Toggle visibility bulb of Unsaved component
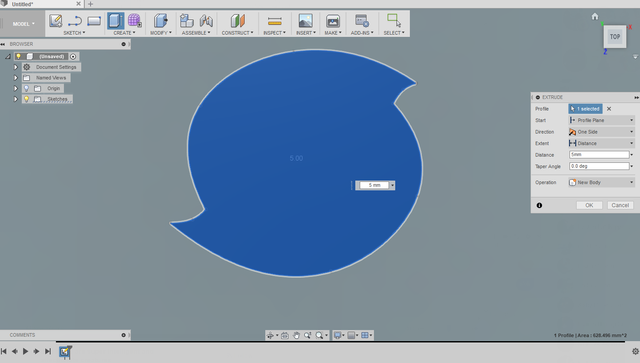This screenshot has width=640, height=363. point(18,56)
